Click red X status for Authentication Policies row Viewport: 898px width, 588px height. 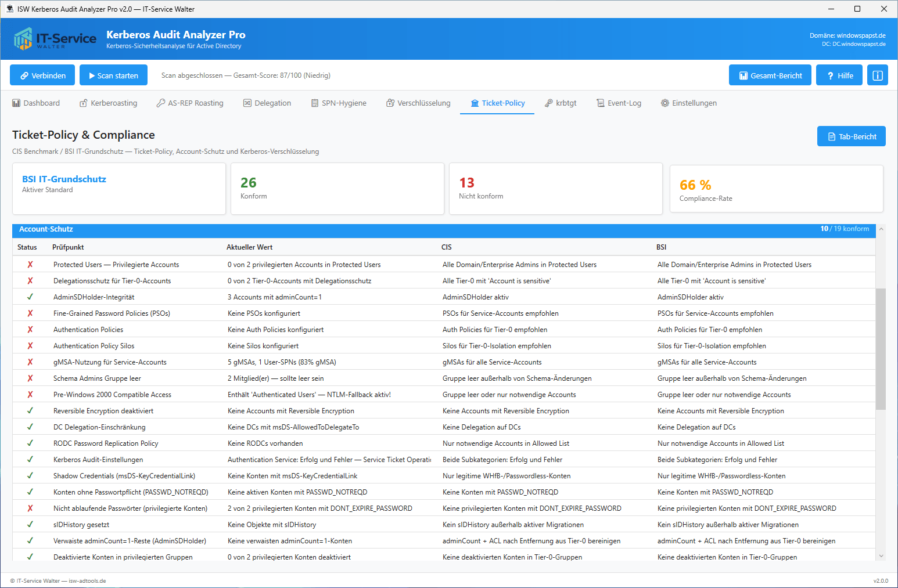point(30,330)
